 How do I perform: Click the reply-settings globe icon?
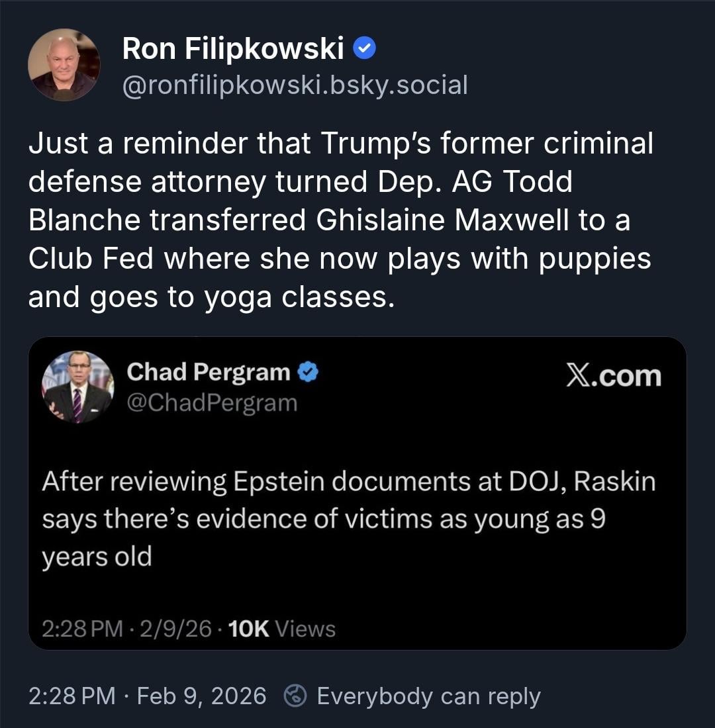click(x=295, y=696)
